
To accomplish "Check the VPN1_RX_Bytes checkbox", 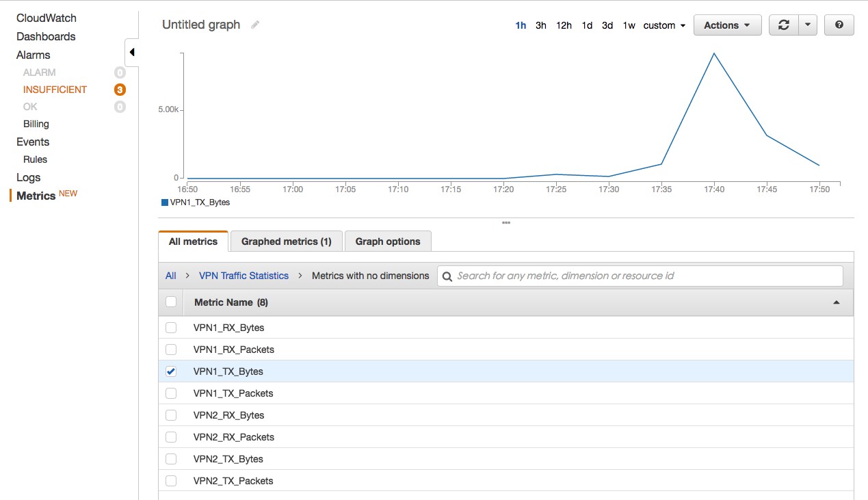I will click(171, 328).
